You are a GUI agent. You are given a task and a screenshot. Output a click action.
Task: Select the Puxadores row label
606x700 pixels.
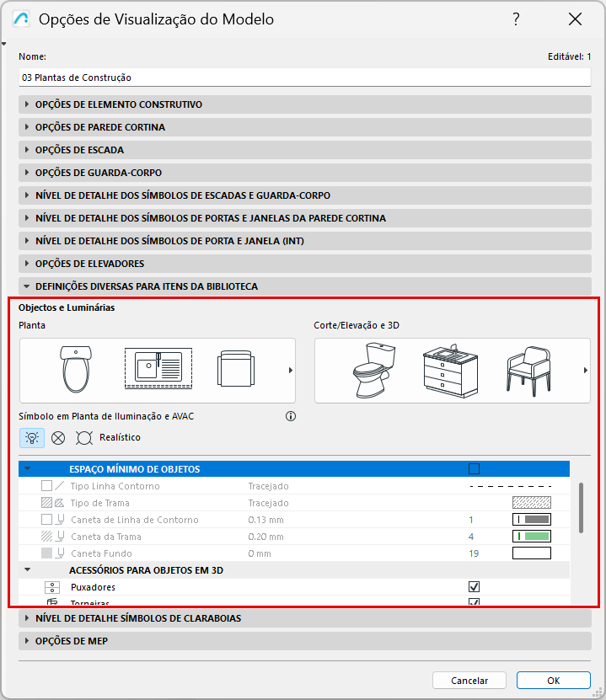tap(93, 587)
